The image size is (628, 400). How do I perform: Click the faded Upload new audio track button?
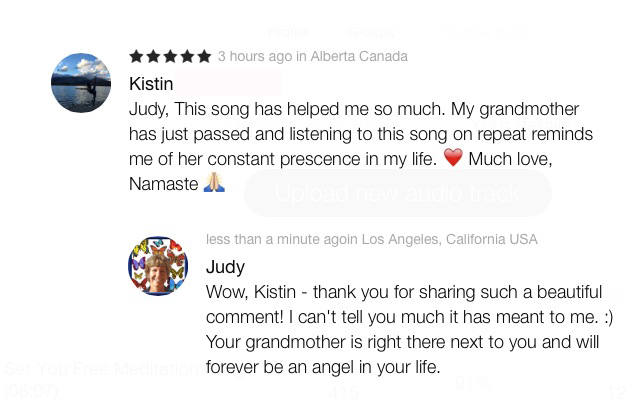click(397, 193)
